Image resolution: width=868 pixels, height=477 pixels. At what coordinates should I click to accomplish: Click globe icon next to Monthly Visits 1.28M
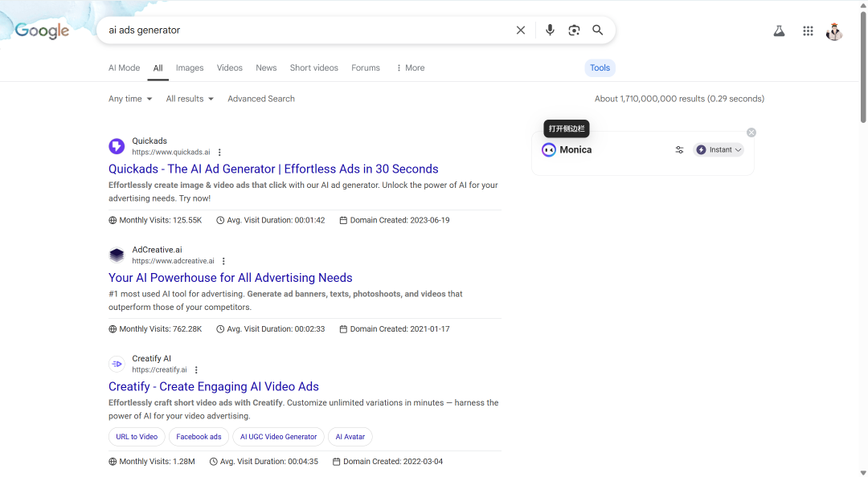coord(113,462)
